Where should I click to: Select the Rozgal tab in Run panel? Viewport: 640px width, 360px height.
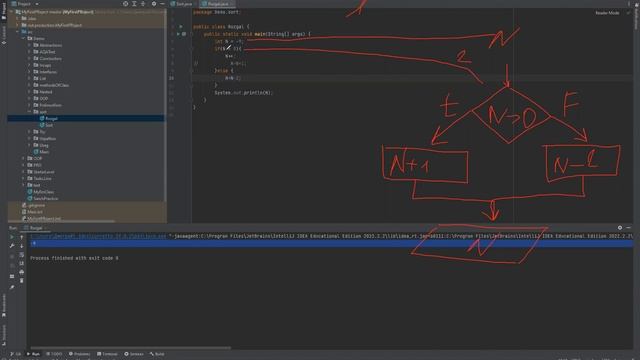(x=34, y=228)
